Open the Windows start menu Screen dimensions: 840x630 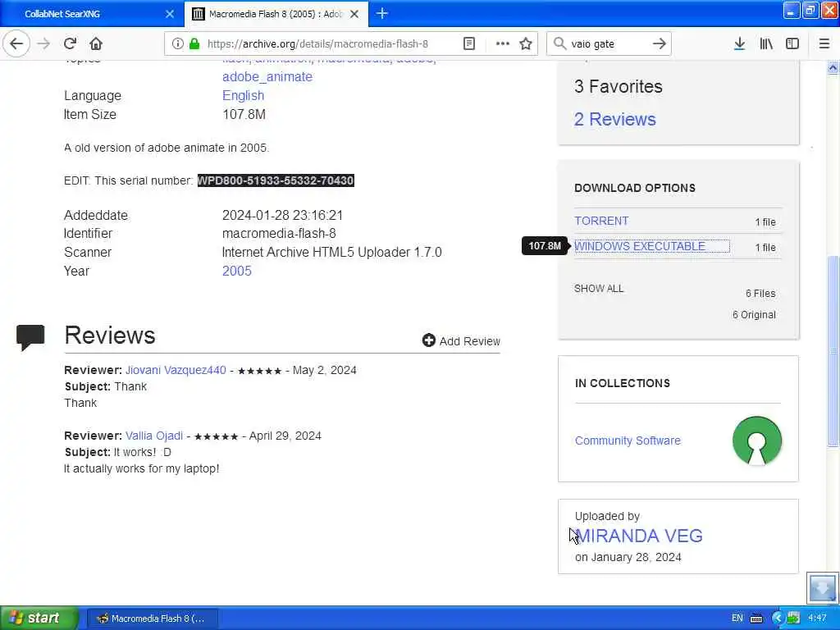39,618
